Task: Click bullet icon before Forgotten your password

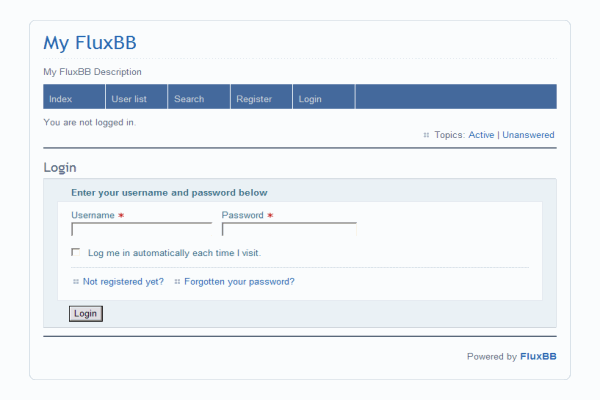Action: point(177,282)
